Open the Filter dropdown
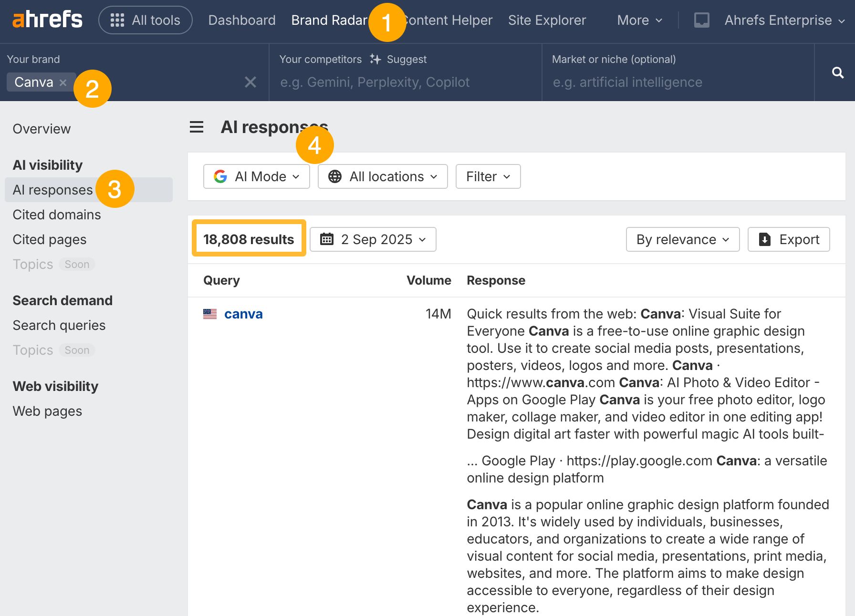The width and height of the screenshot is (855, 616). click(x=487, y=176)
